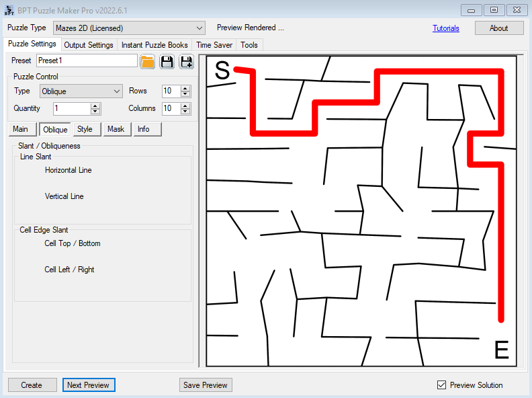Open preset folder icon

tap(147, 61)
